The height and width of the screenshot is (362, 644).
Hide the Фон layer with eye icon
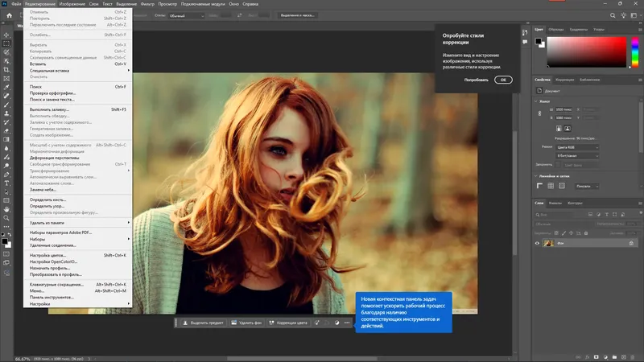click(x=538, y=243)
